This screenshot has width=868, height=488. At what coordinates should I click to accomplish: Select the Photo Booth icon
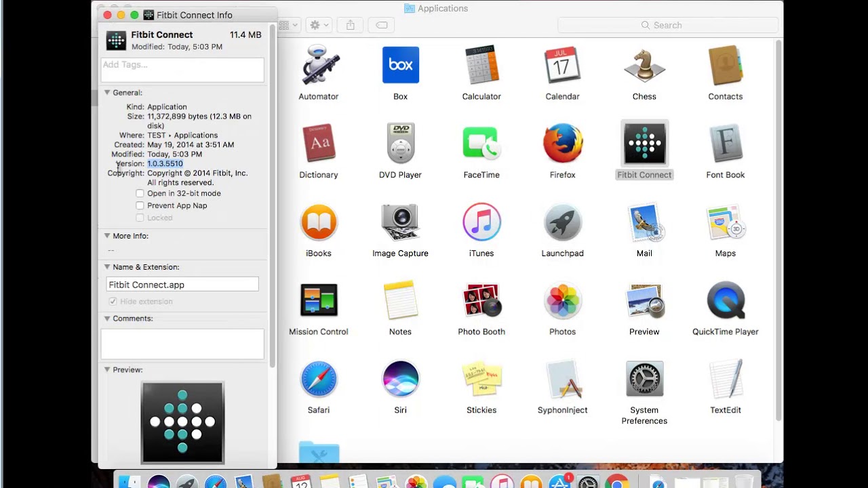(x=481, y=300)
